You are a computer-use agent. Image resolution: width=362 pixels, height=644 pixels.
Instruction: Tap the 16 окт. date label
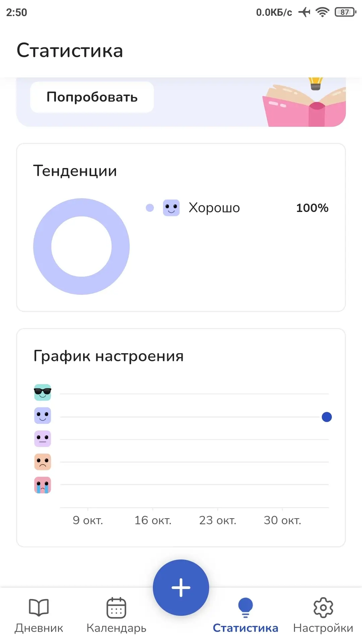pyautogui.click(x=153, y=520)
